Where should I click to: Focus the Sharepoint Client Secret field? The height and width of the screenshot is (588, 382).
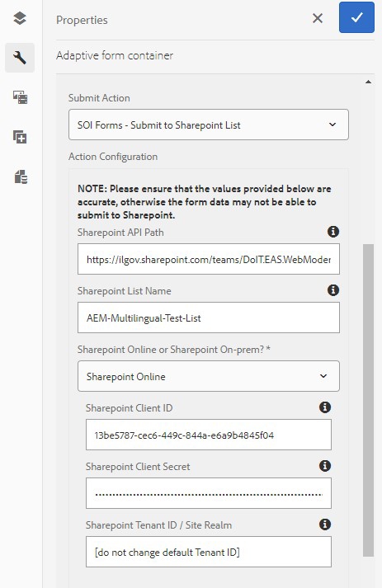209,493
